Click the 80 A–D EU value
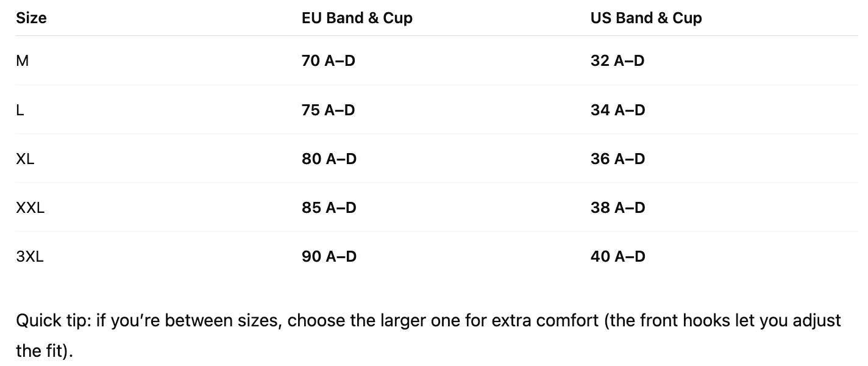This screenshot has height=366, width=868. click(329, 159)
